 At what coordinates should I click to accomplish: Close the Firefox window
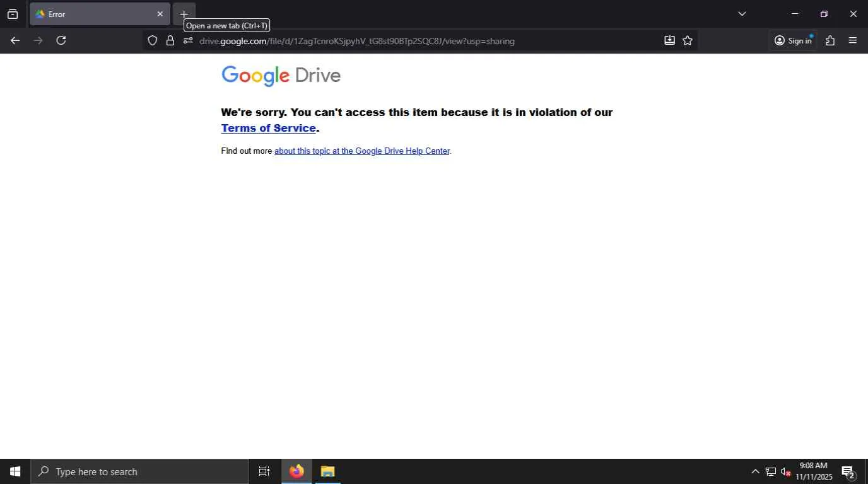click(853, 14)
